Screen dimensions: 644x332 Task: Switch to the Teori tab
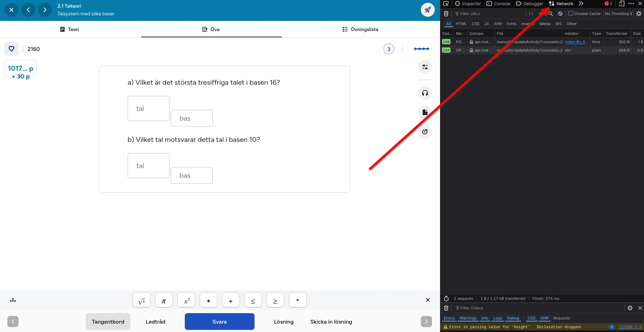pyautogui.click(x=70, y=29)
